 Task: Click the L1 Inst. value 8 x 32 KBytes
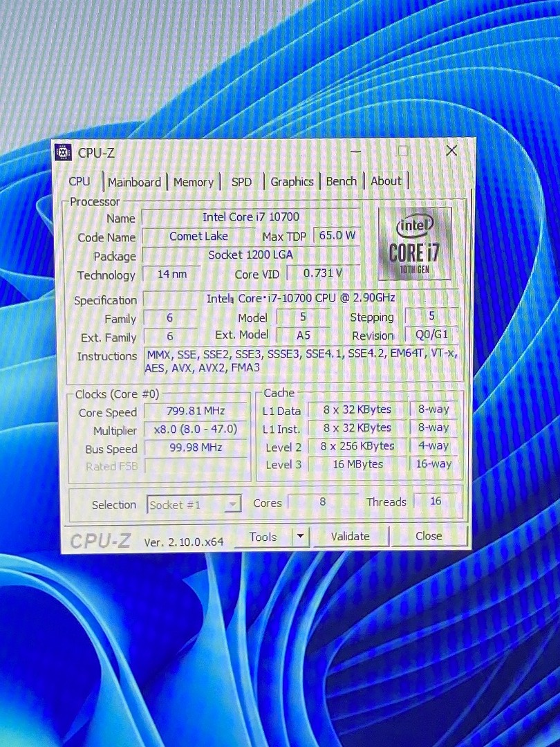[x=357, y=428]
